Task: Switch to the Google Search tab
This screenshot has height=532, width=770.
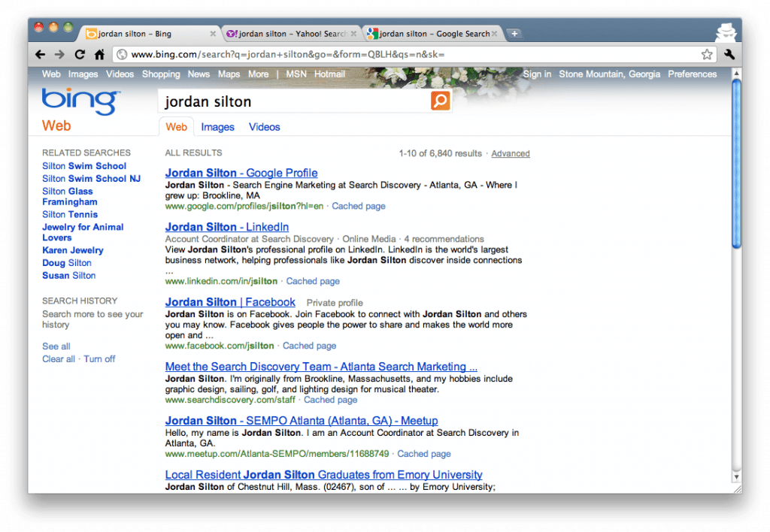Action: click(432, 33)
